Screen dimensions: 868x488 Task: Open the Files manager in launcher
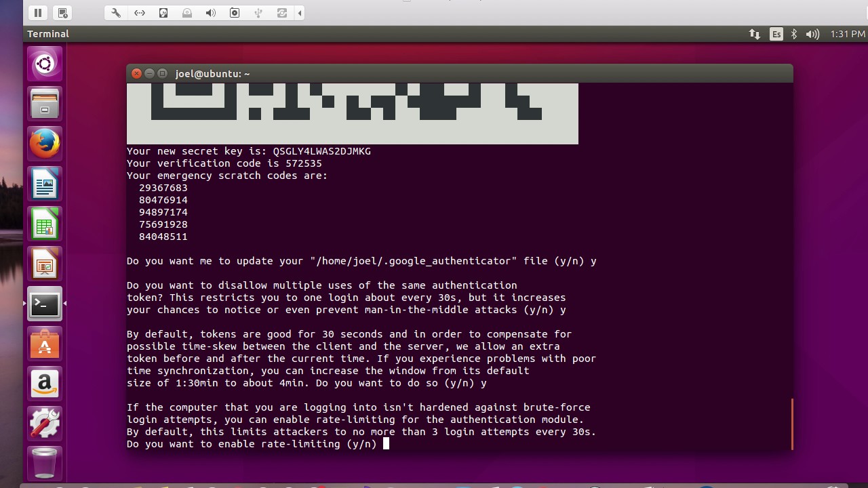[45, 104]
